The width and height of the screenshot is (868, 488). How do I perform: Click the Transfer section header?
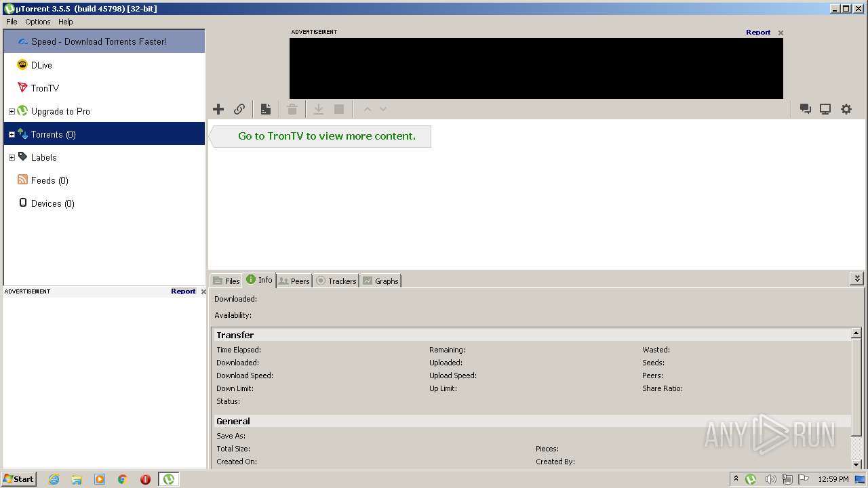click(x=532, y=335)
